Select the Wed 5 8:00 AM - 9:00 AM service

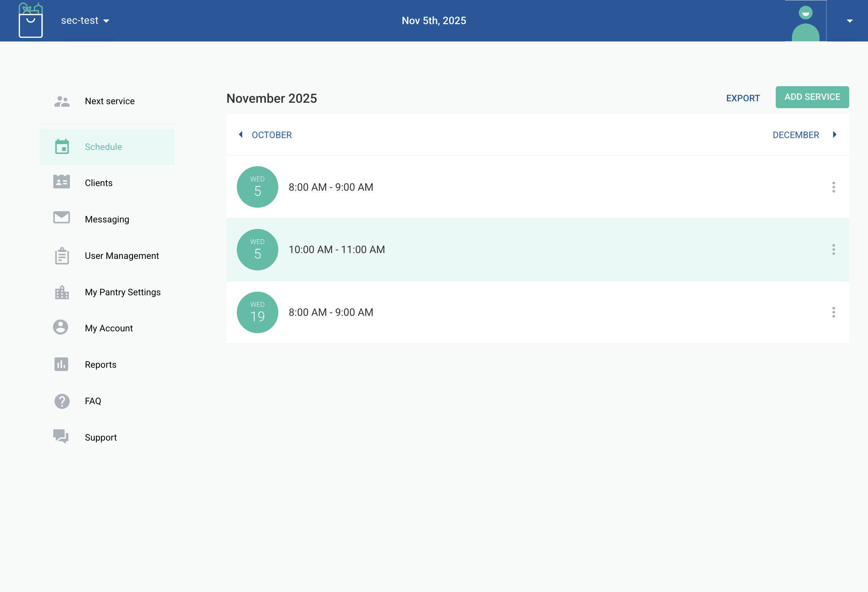[x=537, y=187]
